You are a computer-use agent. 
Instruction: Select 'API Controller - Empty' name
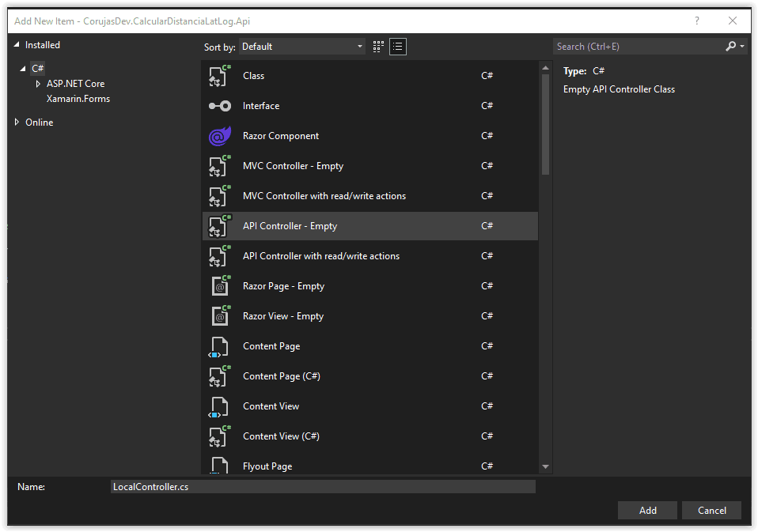pos(290,226)
